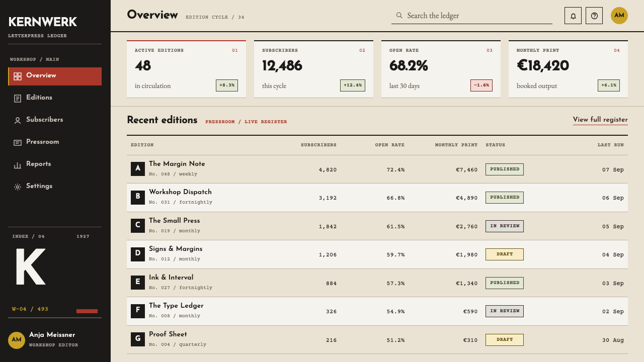644x362 pixels.
Task: Click the Published badge for Workshop Dispatch
Action: tap(505, 198)
